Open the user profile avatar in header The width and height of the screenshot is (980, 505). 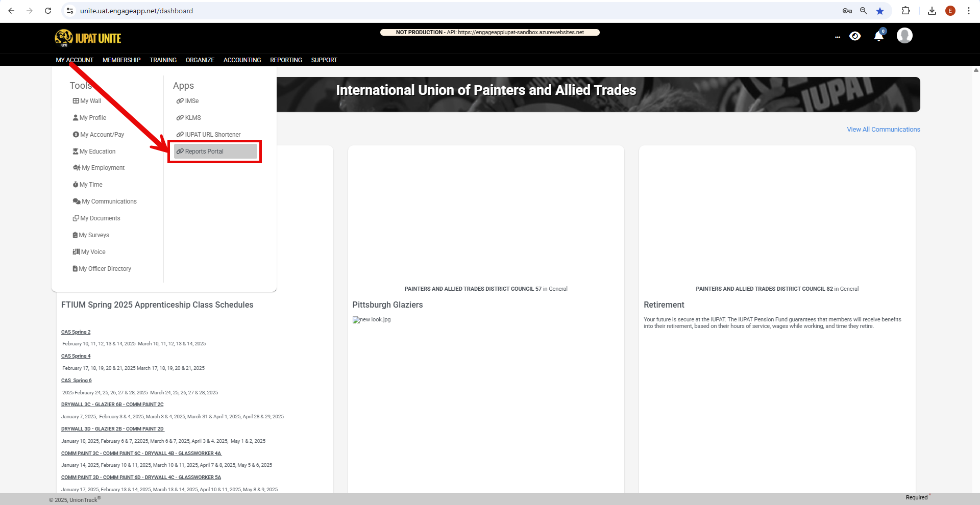click(x=904, y=36)
